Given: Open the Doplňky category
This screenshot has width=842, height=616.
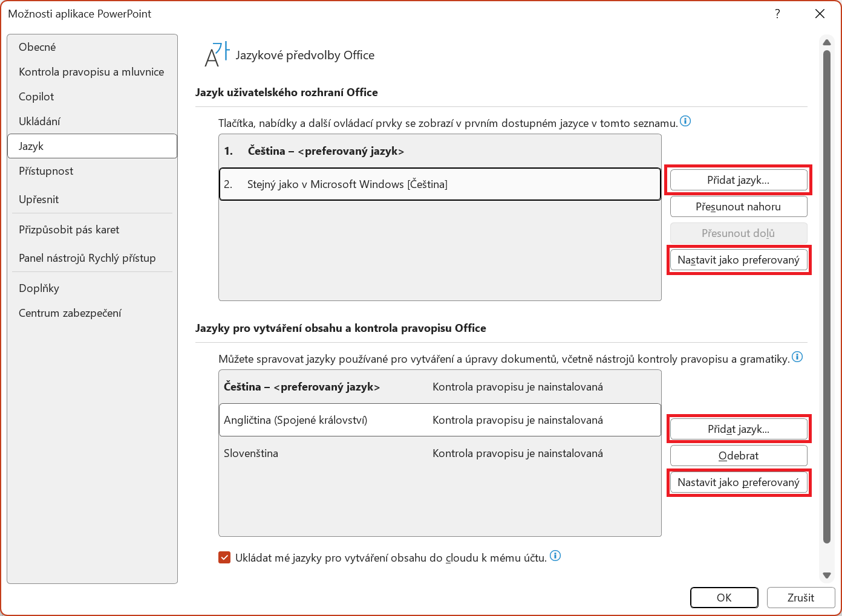Looking at the screenshot, I should pyautogui.click(x=92, y=288).
